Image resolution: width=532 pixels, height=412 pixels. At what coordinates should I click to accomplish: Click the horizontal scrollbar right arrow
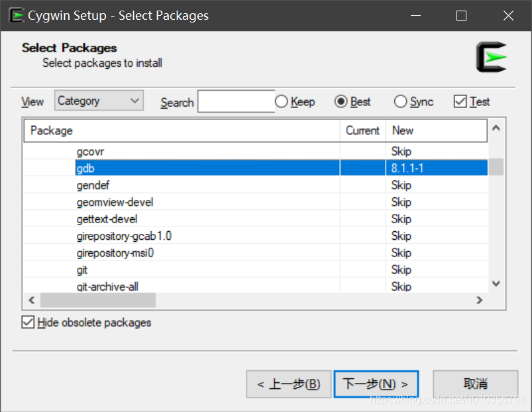click(x=479, y=300)
